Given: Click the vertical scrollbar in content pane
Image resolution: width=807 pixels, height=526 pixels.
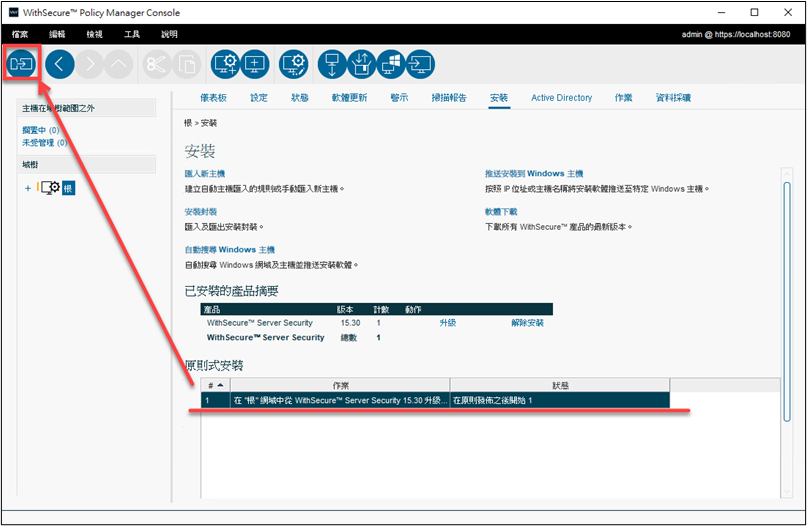Looking at the screenshot, I should click(787, 300).
